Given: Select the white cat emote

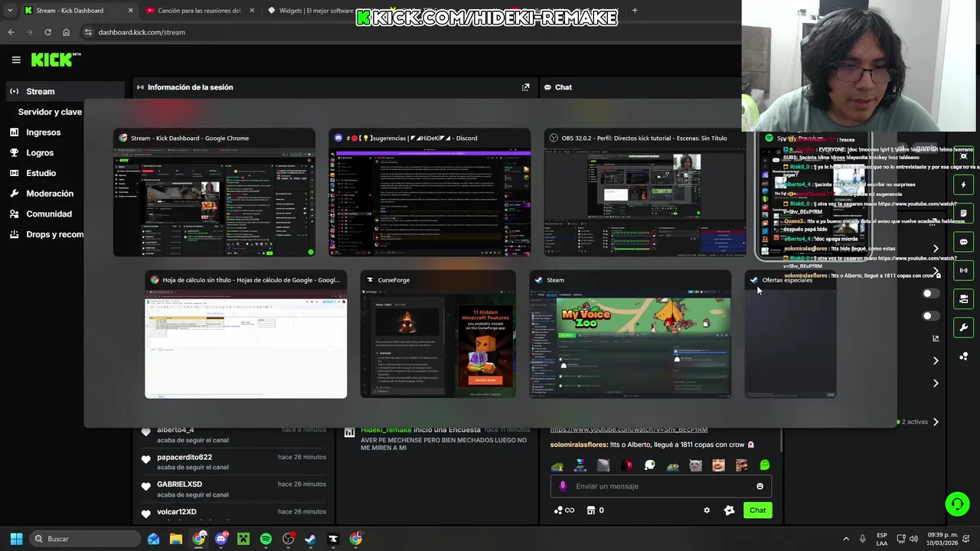Looking at the screenshot, I should pyautogui.click(x=695, y=465).
